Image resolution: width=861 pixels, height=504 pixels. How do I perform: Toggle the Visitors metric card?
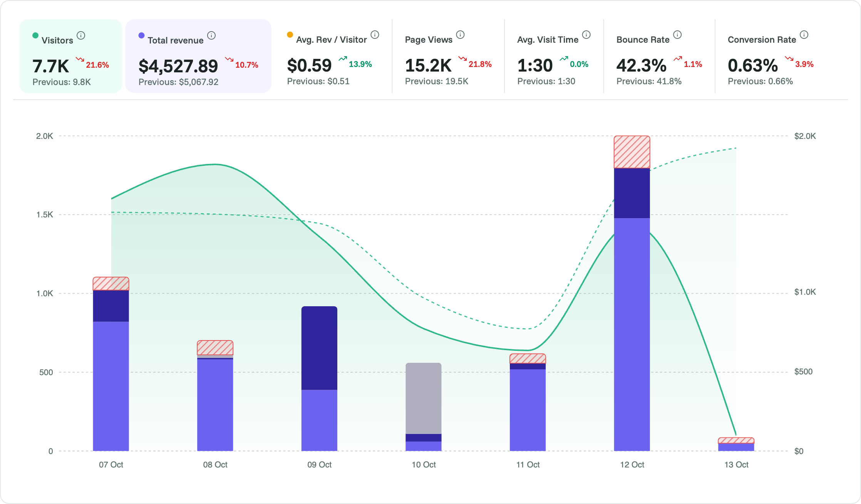pos(70,56)
